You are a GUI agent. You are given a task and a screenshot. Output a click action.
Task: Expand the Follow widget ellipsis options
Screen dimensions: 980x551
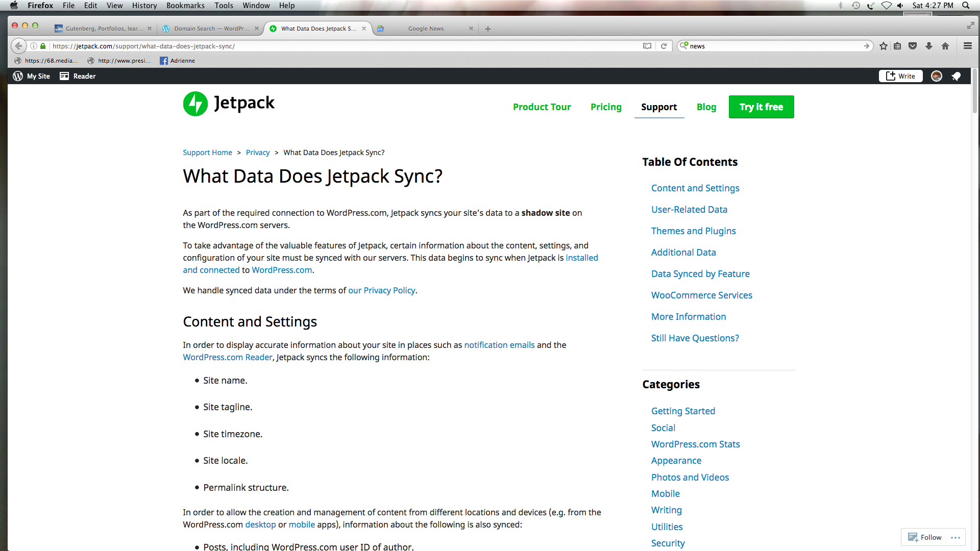tap(955, 537)
